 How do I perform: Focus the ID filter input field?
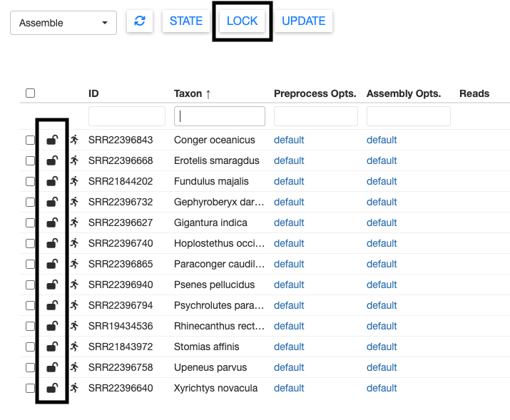click(x=127, y=116)
